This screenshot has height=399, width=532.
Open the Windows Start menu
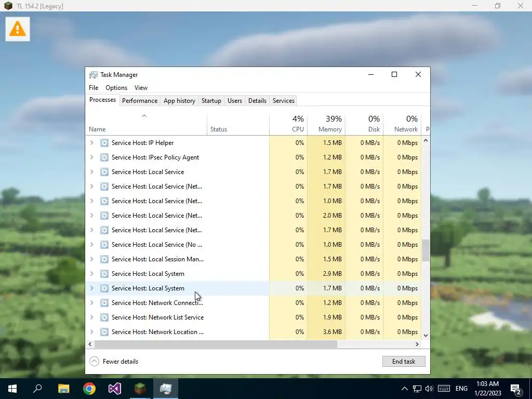click(x=12, y=389)
